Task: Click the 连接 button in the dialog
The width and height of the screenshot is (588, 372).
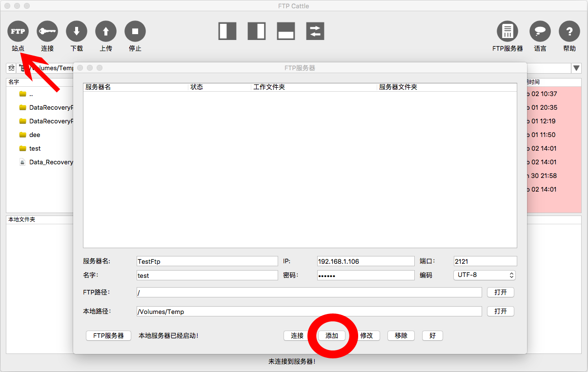Action: 297,335
